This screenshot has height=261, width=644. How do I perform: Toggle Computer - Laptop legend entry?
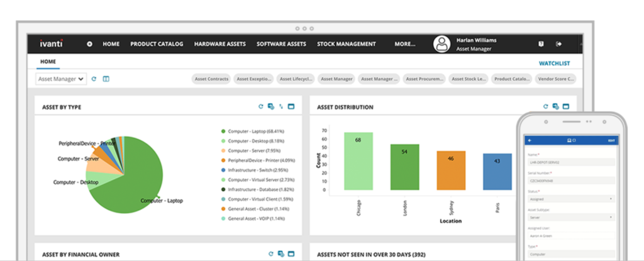coord(253,131)
